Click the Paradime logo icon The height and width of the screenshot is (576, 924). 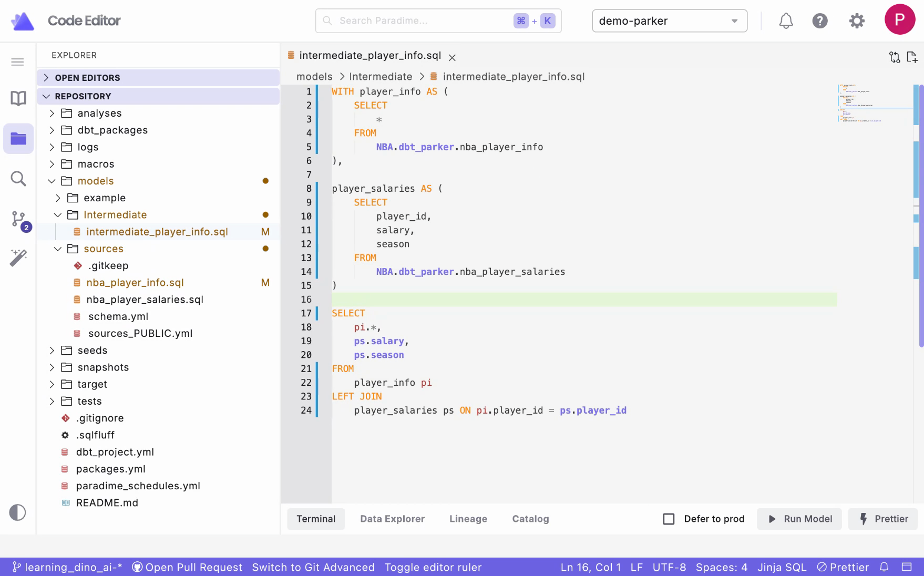pyautogui.click(x=23, y=21)
